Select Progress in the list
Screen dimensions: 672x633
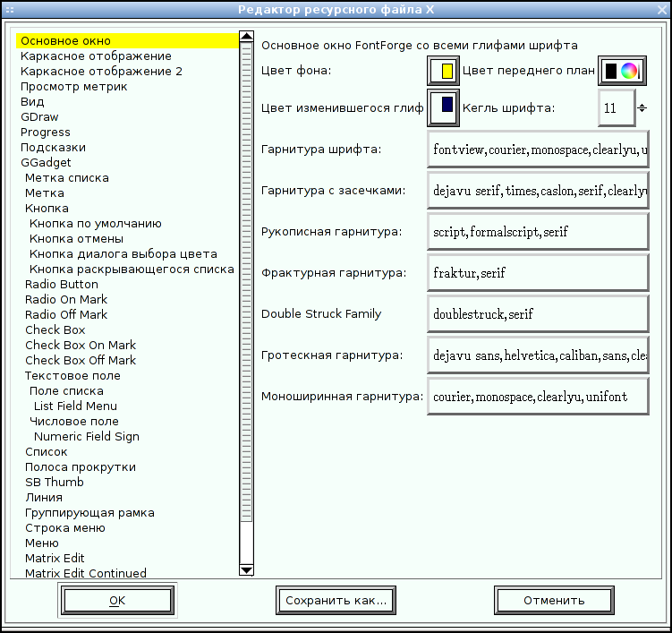(46, 133)
